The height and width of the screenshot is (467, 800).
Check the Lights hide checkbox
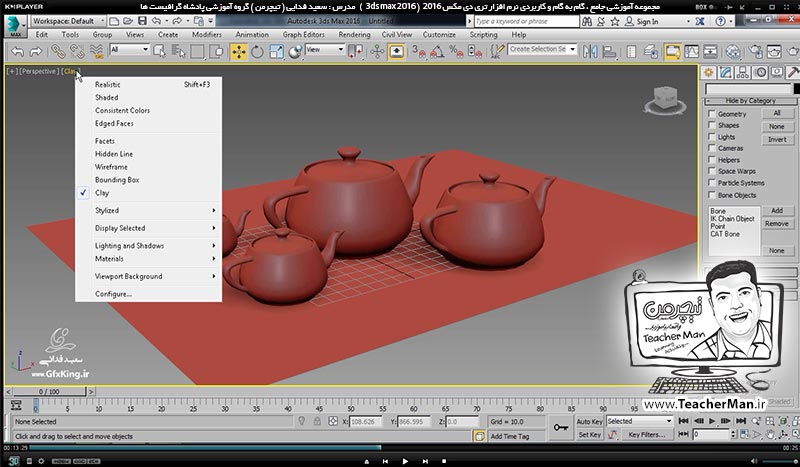click(x=711, y=136)
